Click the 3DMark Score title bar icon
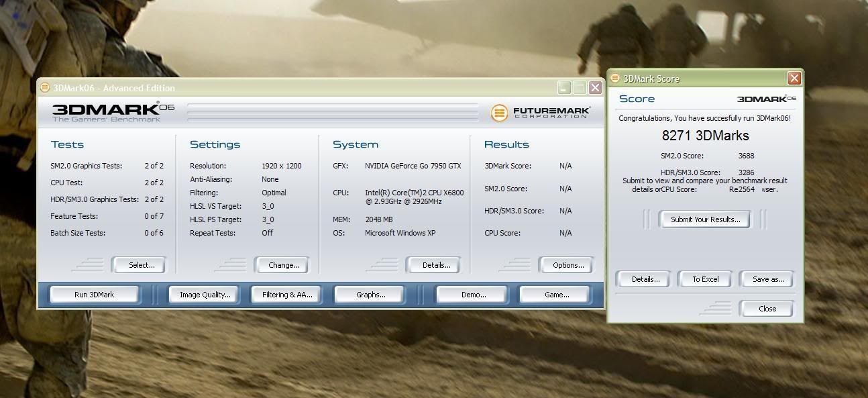Screen dimensions: 868x398 [616, 79]
